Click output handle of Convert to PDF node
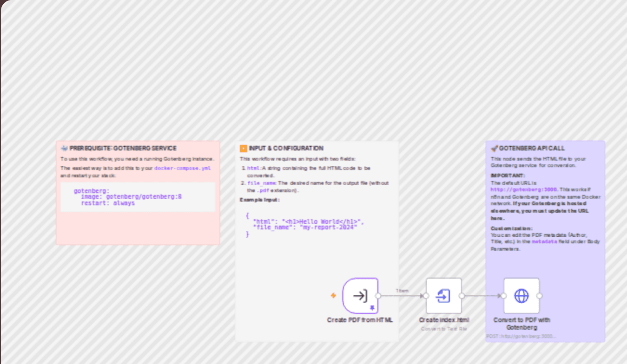The height and width of the screenshot is (364, 627). pyautogui.click(x=540, y=296)
